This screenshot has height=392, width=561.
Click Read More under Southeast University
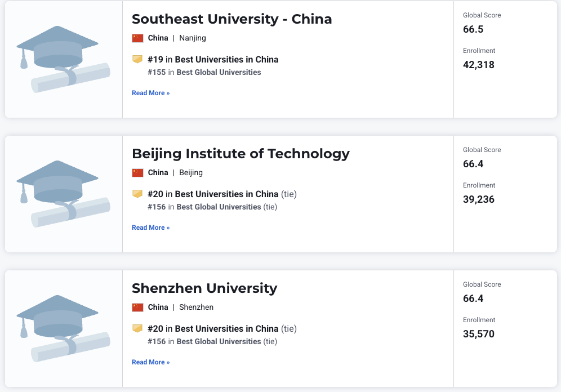[x=150, y=93]
